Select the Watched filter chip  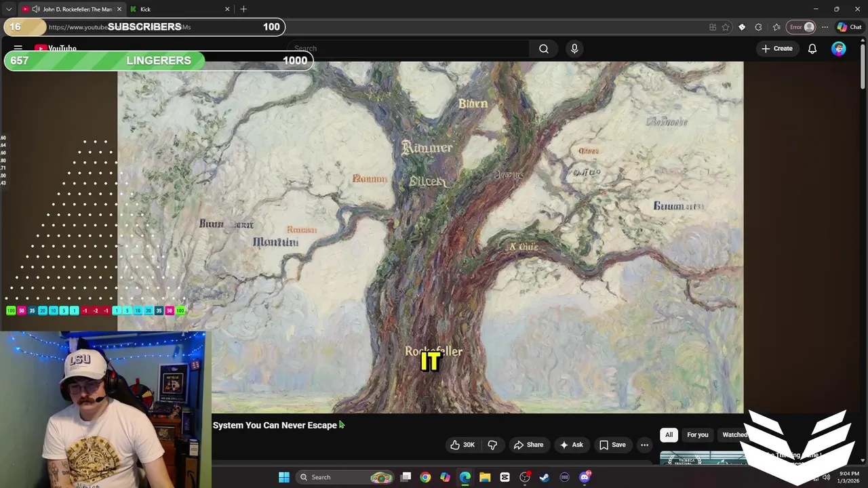point(734,434)
